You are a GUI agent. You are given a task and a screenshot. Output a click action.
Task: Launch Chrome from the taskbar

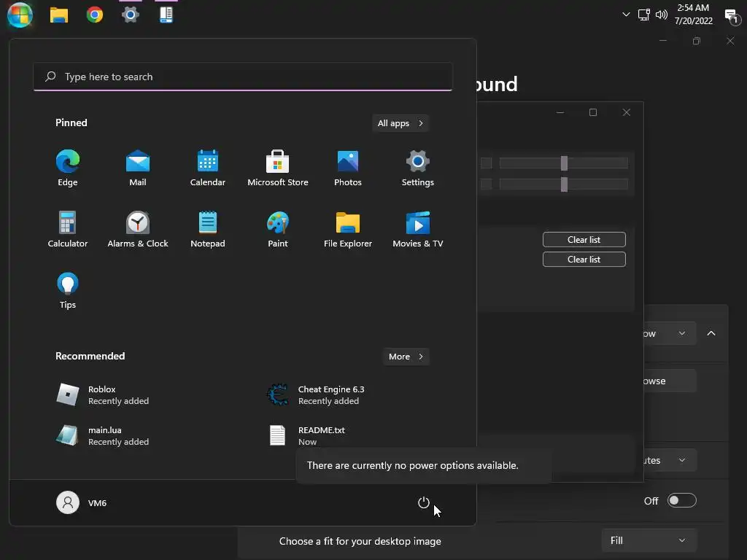95,15
